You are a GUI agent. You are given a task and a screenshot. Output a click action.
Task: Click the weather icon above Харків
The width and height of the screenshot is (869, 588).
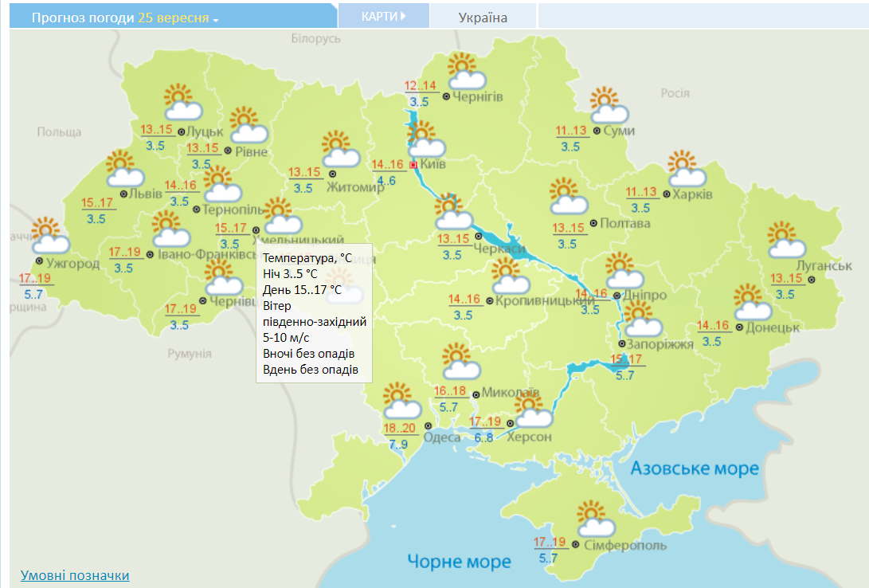686,168
